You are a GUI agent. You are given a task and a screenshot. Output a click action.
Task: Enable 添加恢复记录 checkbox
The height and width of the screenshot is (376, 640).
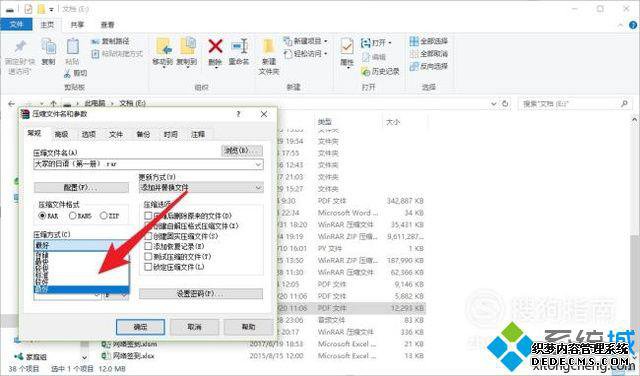(149, 246)
